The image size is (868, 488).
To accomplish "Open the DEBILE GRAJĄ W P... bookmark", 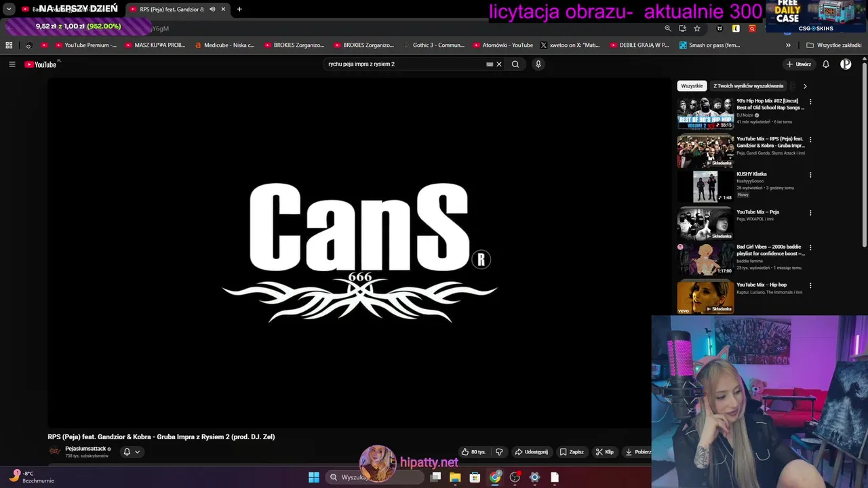I will coord(639,45).
